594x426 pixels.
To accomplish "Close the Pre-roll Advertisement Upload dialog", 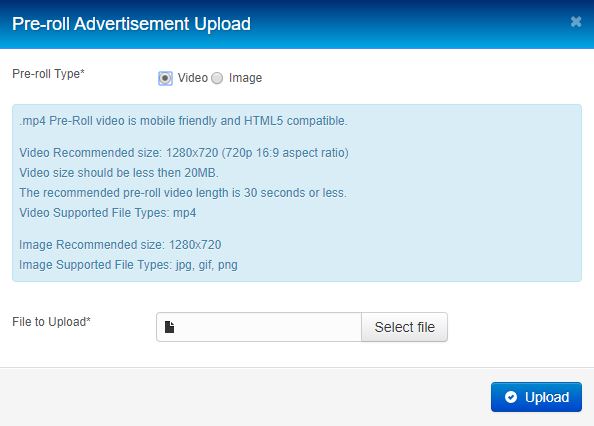I will (576, 22).
